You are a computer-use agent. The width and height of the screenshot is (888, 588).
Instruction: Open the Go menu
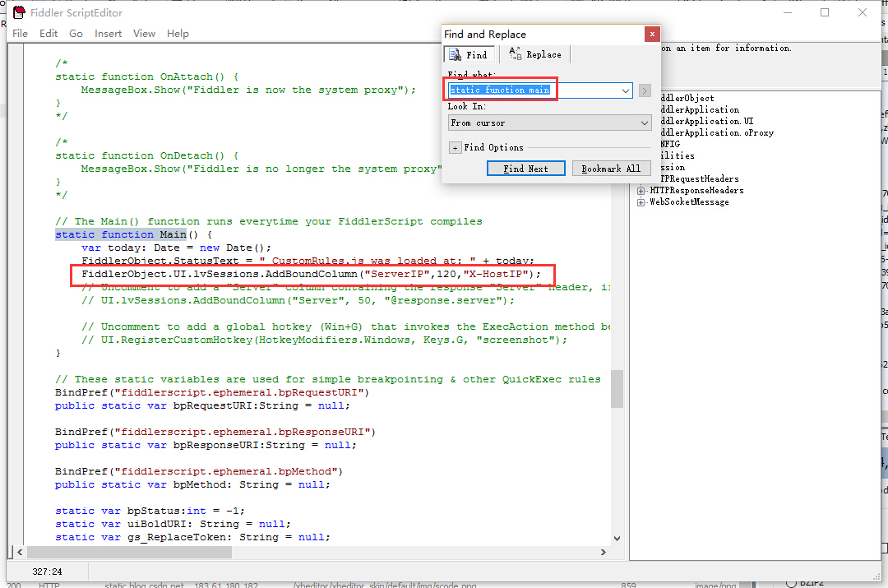point(76,34)
